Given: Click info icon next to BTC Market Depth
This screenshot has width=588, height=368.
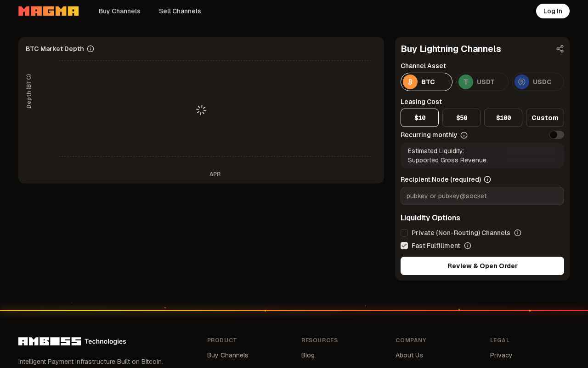Looking at the screenshot, I should tap(90, 49).
